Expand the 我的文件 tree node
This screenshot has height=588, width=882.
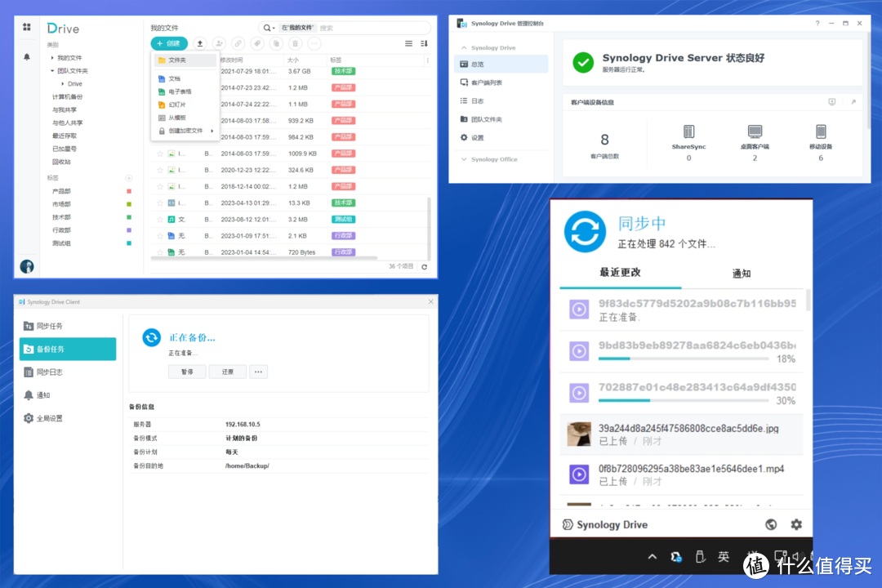click(53, 58)
